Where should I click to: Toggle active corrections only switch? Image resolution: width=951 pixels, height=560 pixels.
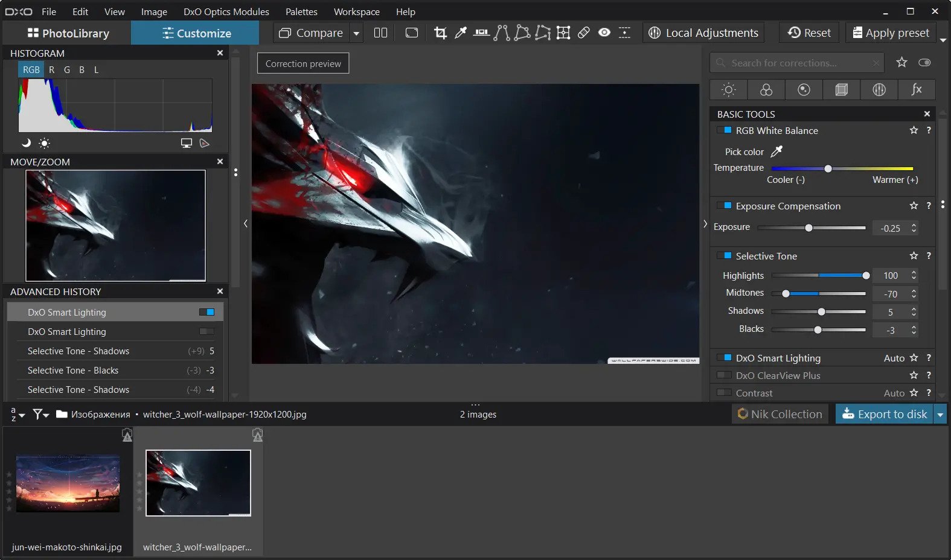coord(924,62)
